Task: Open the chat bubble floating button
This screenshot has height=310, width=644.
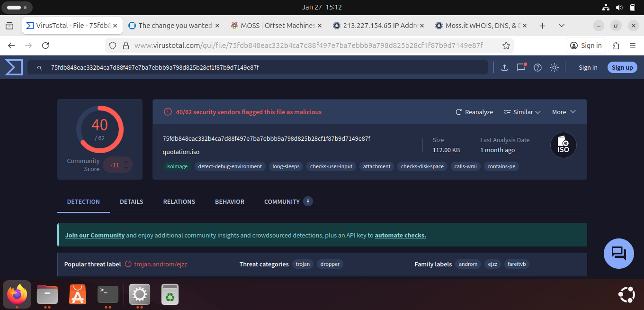Action: [x=618, y=254]
